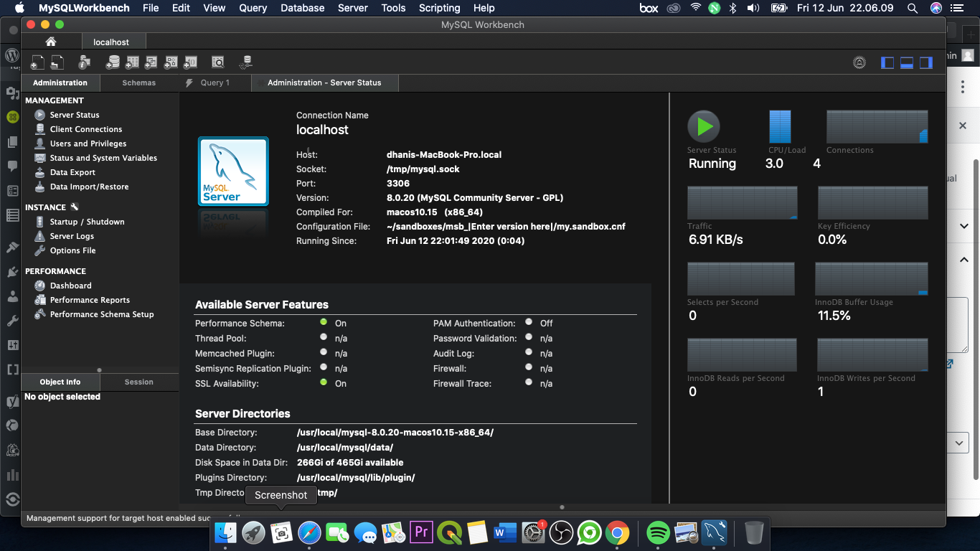Click the open SQL script file icon
The image size is (980, 551).
57,62
